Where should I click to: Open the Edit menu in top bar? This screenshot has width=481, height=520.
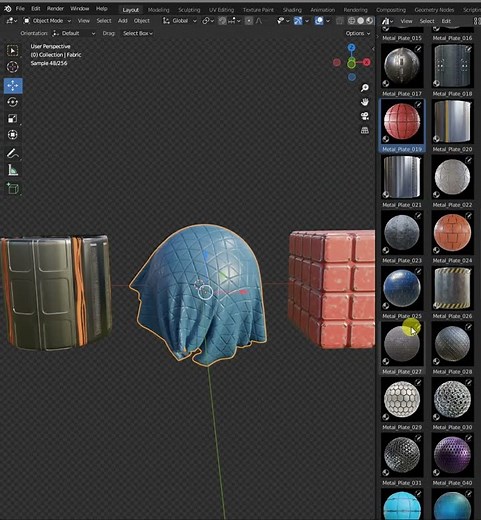coord(36,9)
